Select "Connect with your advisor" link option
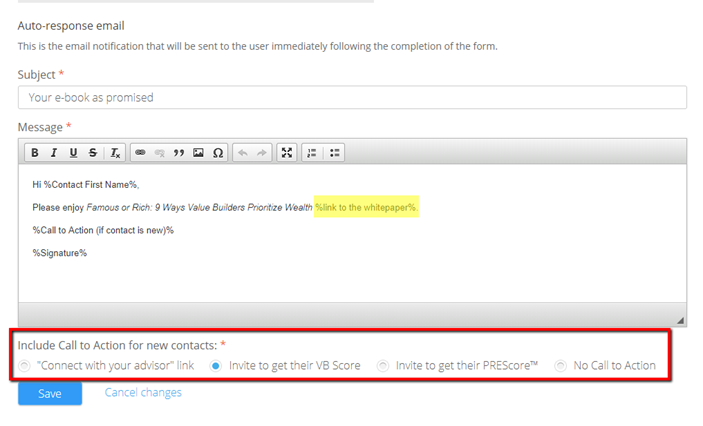 (x=24, y=366)
